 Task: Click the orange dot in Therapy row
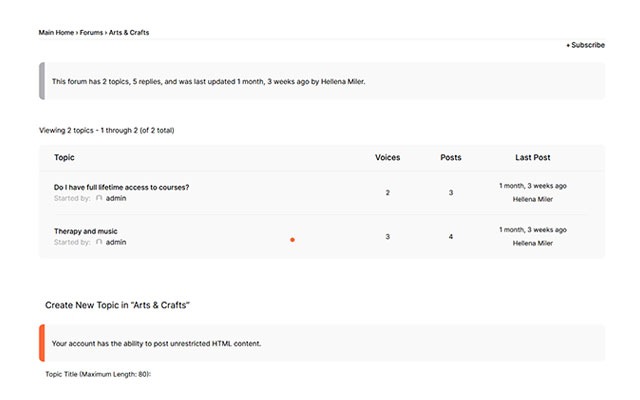[292, 240]
